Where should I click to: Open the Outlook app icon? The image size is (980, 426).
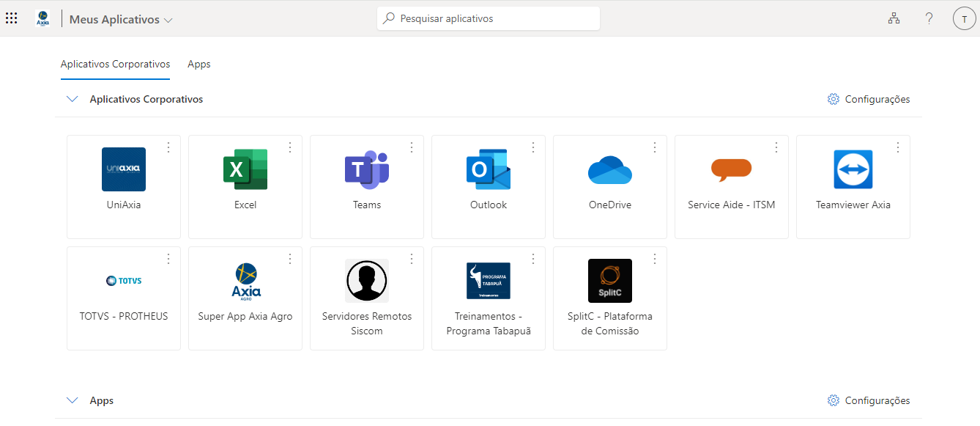pyautogui.click(x=489, y=169)
